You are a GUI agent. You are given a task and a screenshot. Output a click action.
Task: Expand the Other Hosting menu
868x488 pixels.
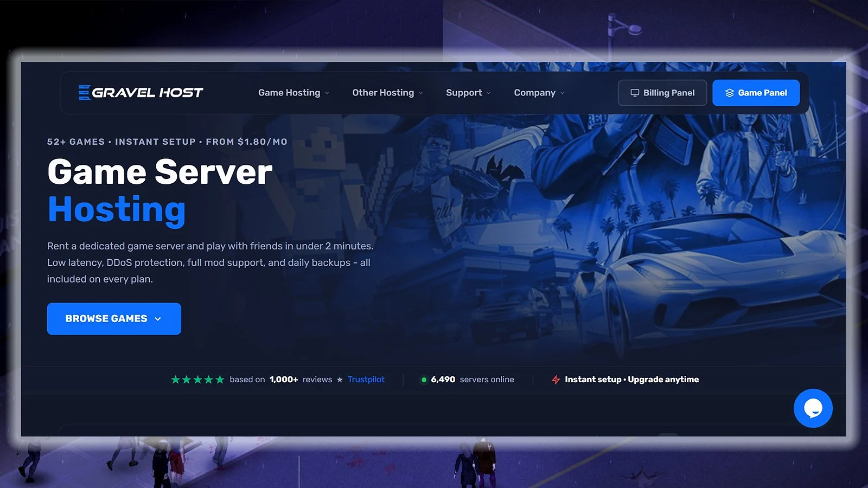[387, 93]
